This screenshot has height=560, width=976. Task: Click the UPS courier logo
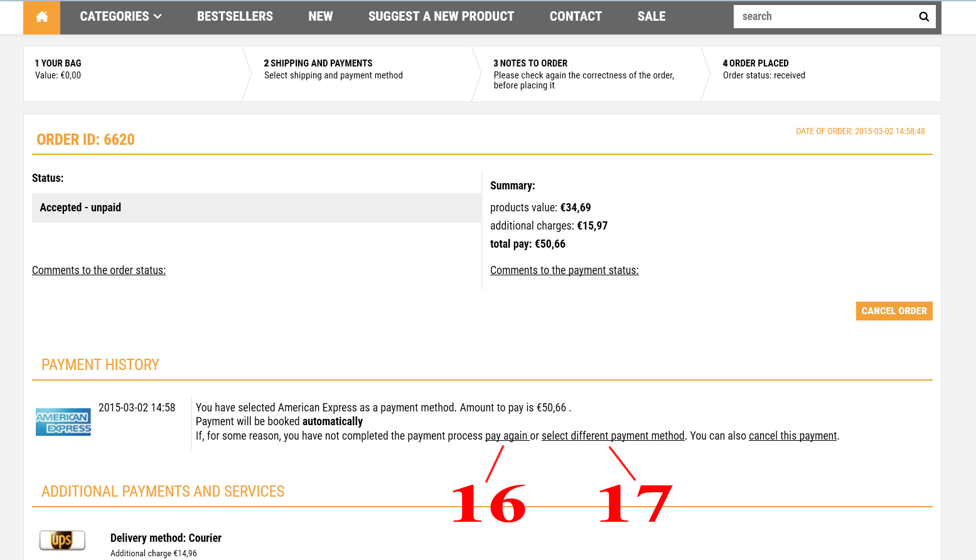tap(62, 540)
